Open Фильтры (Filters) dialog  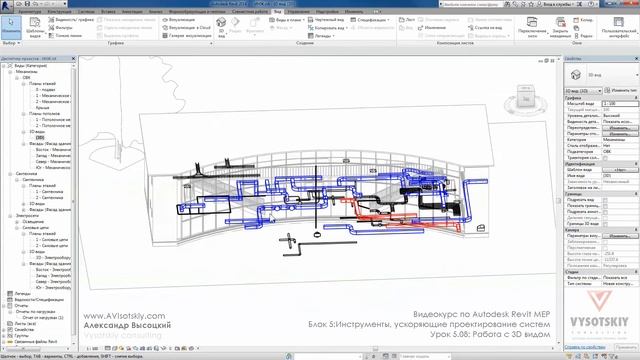[60, 28]
